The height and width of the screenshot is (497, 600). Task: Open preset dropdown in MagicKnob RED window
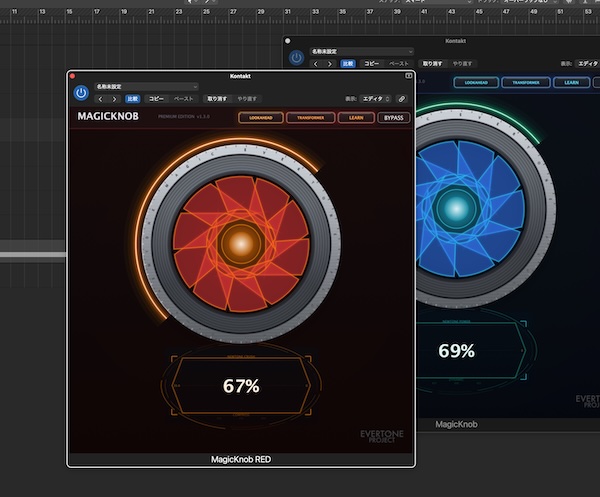147,86
